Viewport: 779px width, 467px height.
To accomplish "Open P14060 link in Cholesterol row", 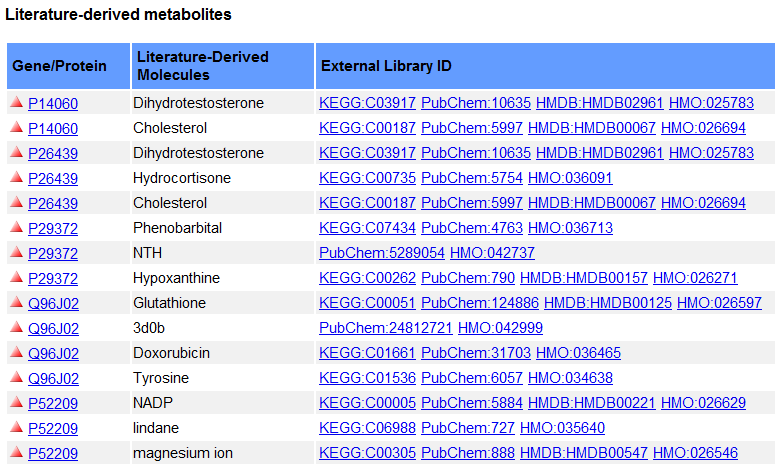I will pyautogui.click(x=53, y=129).
